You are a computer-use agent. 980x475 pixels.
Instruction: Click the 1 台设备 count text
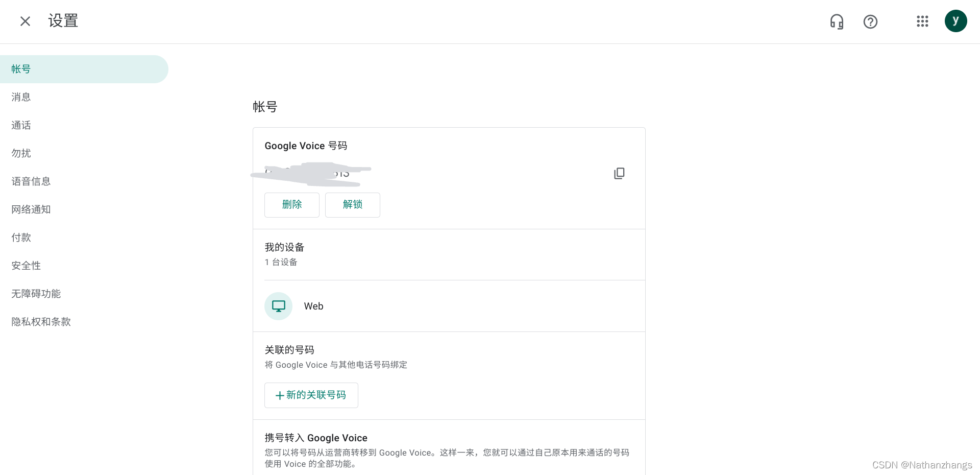(281, 262)
